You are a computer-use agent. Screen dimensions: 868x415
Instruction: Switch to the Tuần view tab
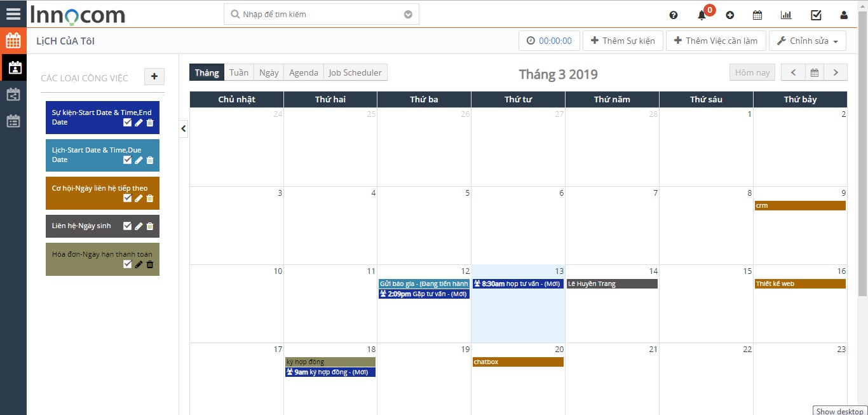[239, 72]
